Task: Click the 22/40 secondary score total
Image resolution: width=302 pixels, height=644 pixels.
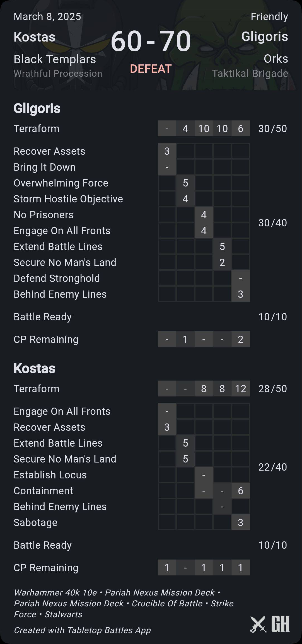Action: (272, 467)
